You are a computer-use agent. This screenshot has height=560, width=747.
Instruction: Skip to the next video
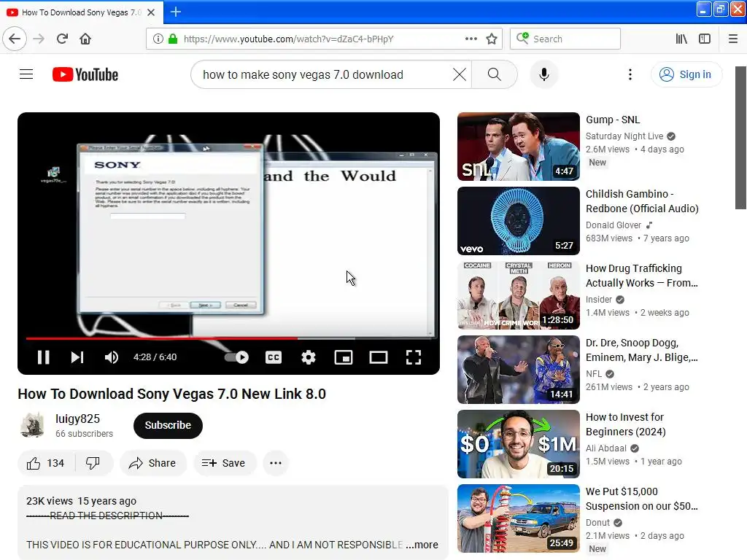coord(77,357)
